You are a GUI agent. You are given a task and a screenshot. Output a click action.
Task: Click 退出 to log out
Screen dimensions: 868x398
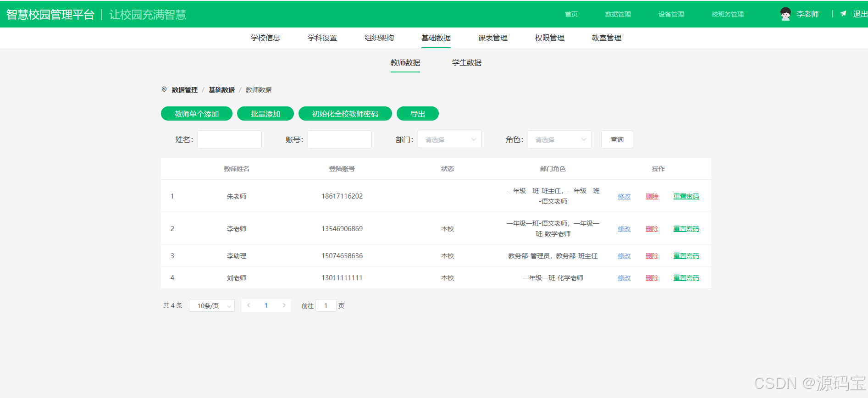pos(860,14)
